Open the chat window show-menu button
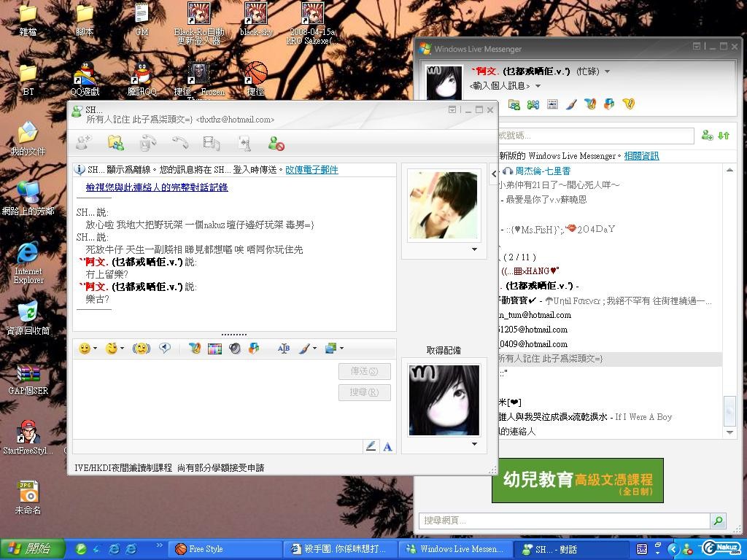The image size is (747, 560). pyautogui.click(x=452, y=109)
